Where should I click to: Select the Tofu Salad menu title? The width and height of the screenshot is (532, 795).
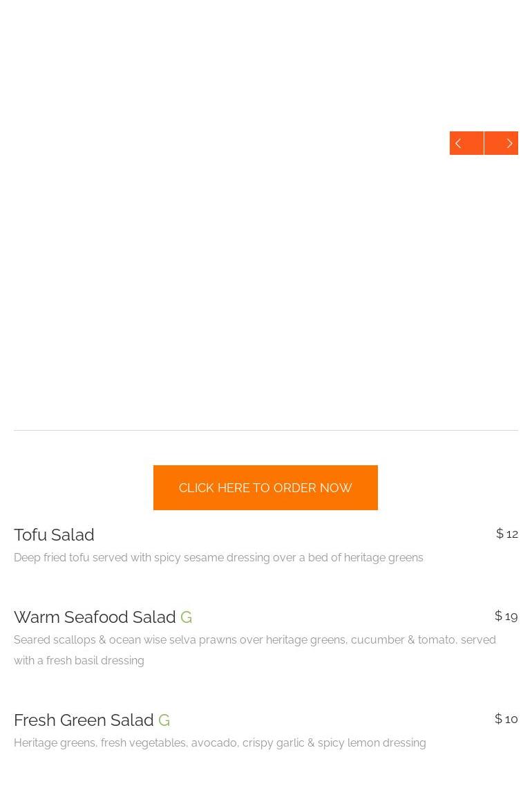[x=54, y=535]
